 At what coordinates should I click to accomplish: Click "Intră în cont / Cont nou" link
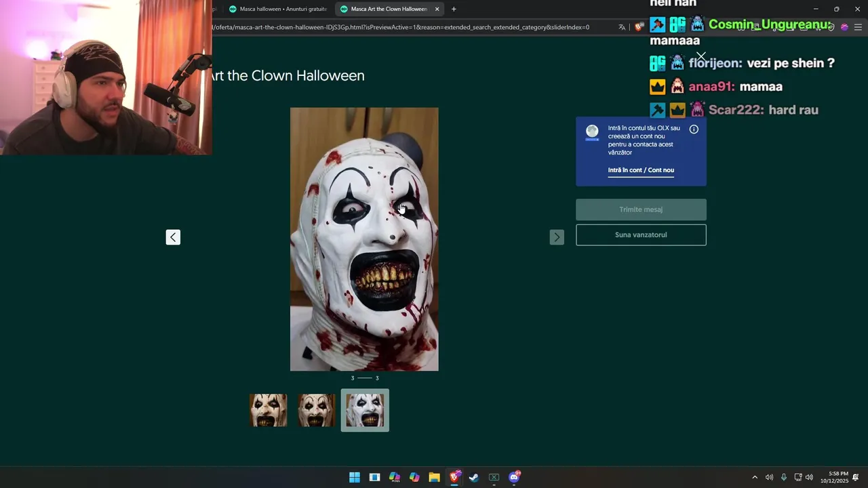click(x=641, y=170)
